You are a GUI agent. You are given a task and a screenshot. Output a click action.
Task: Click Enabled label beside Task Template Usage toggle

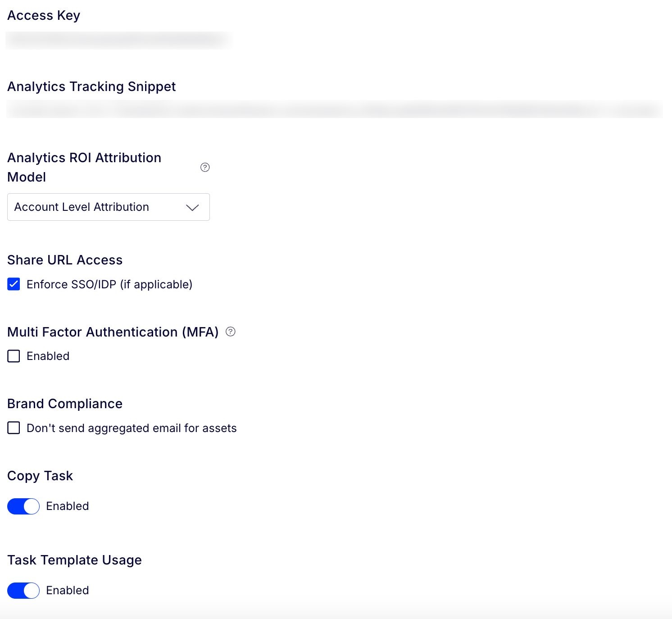[68, 590]
